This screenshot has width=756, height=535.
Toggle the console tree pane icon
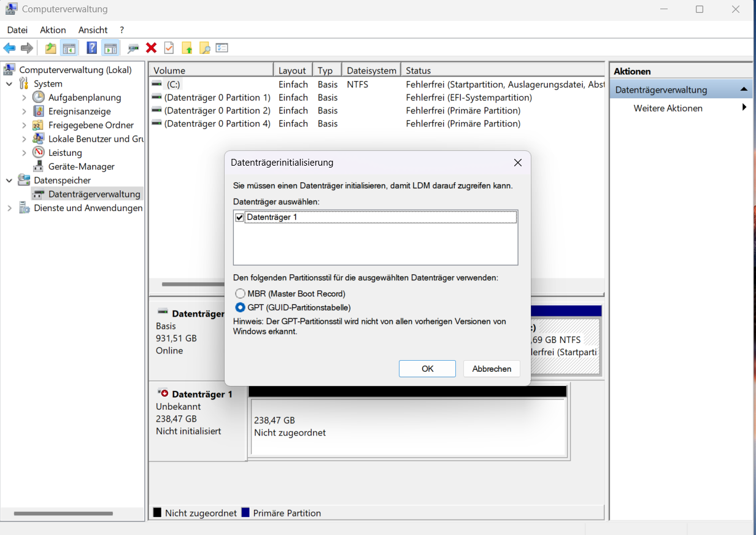click(x=68, y=47)
